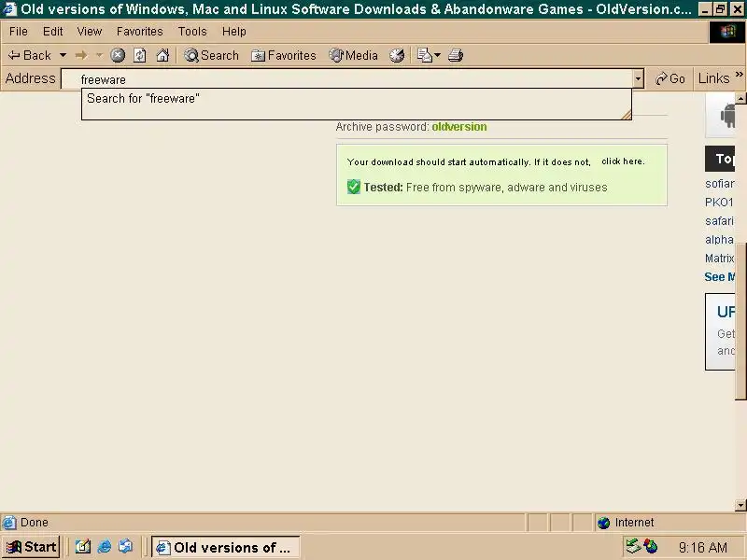Expand the Mail dropdown arrow
The image size is (747, 560).
pos(437,55)
